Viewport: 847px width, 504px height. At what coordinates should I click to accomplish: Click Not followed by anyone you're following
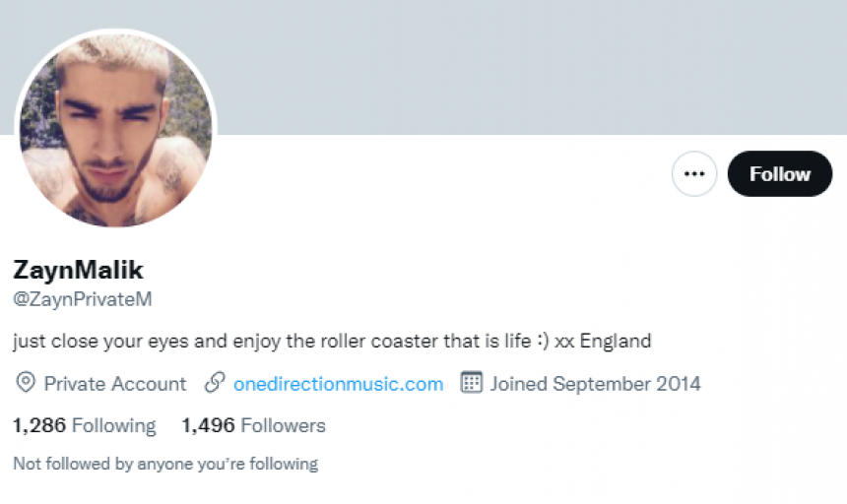[164, 464]
